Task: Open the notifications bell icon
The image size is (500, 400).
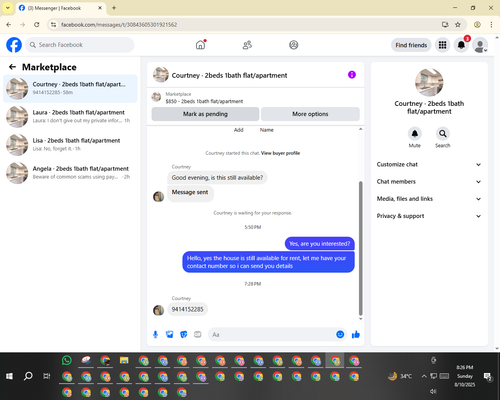Action: pos(461,45)
